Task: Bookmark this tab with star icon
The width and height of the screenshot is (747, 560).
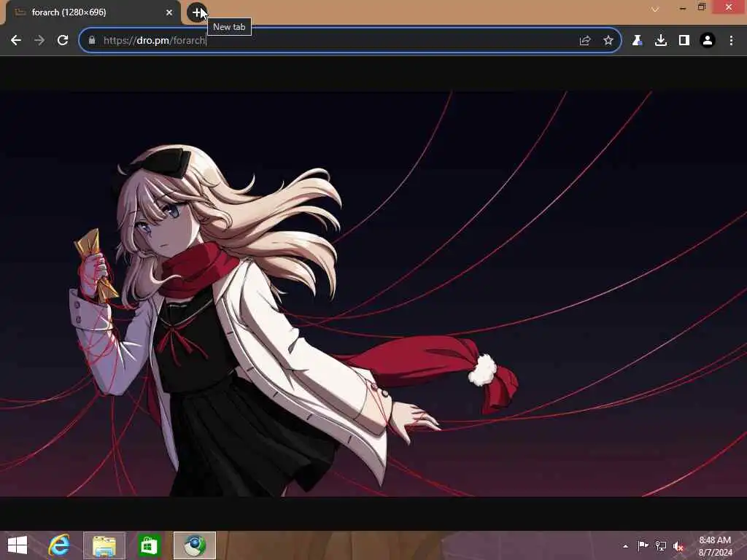Action: coord(608,41)
